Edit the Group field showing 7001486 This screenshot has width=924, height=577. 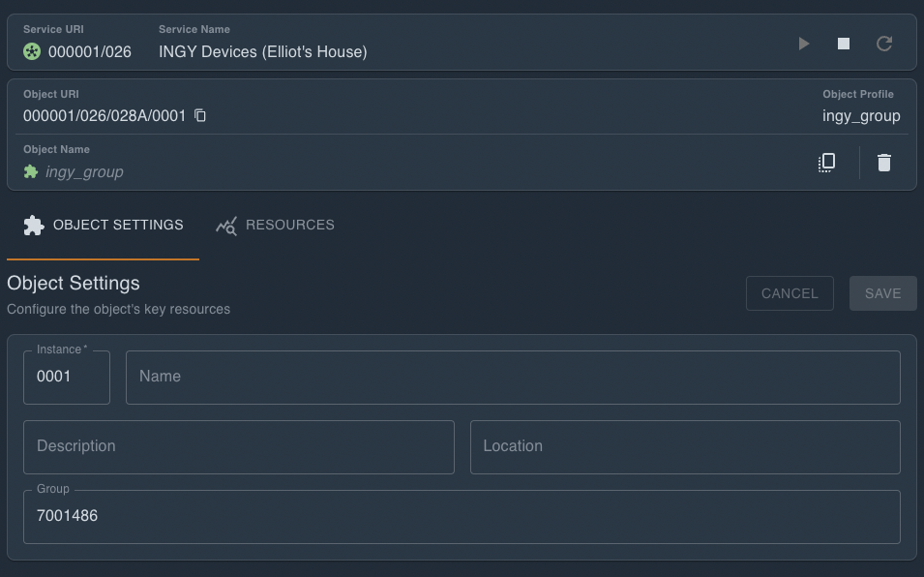462,516
